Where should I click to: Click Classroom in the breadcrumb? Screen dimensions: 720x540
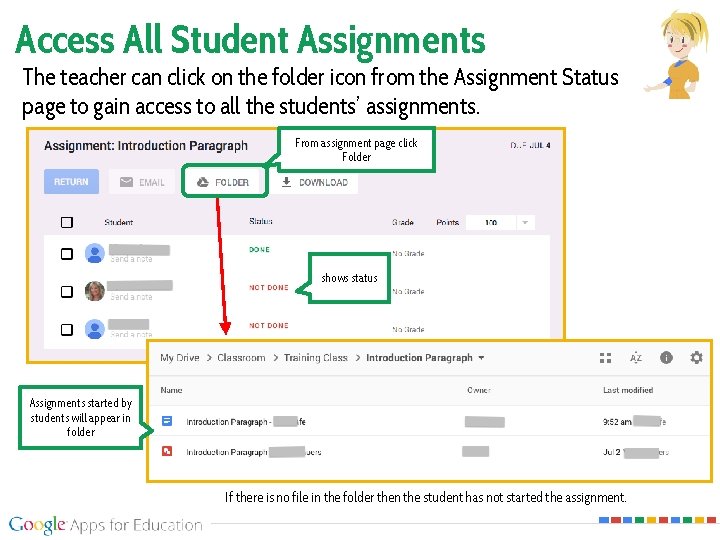pyautogui.click(x=242, y=358)
